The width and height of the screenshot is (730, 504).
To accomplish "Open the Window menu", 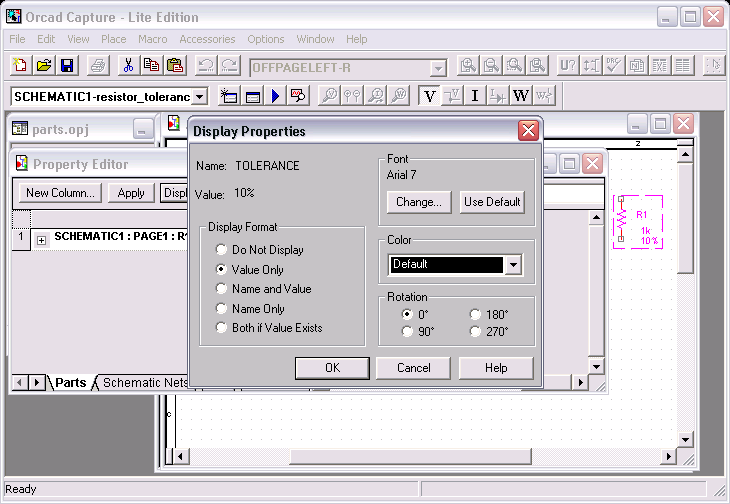I will tap(316, 39).
